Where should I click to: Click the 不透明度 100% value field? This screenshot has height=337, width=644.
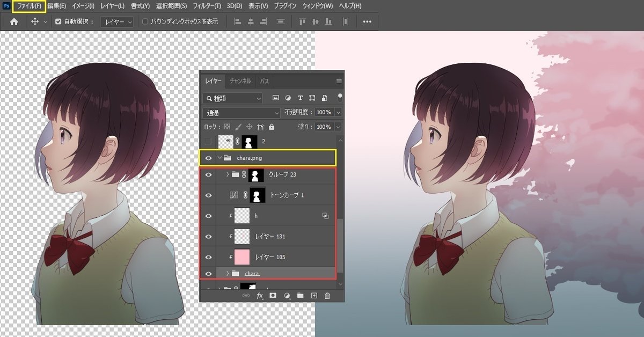tap(324, 113)
